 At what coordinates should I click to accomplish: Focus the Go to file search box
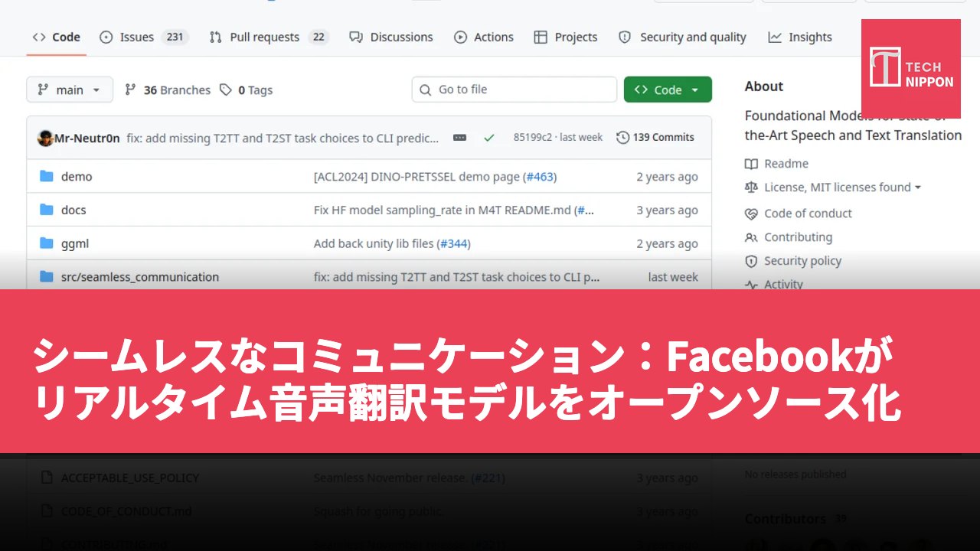514,90
